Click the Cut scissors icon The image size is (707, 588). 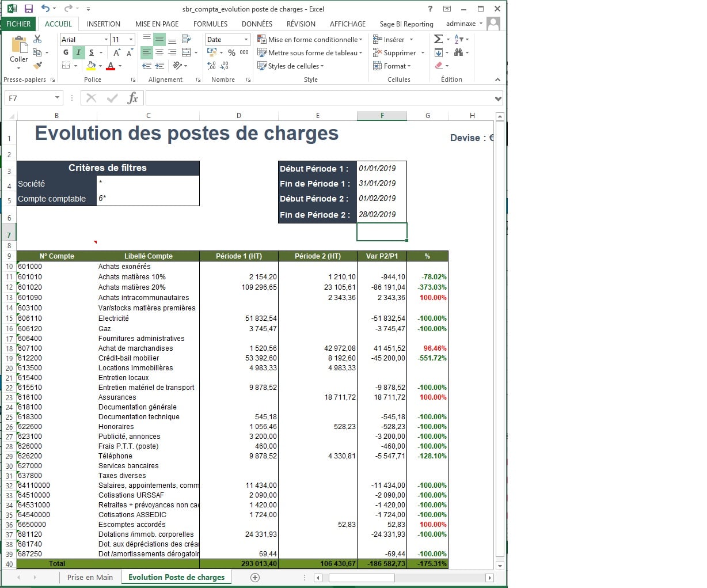tap(37, 39)
